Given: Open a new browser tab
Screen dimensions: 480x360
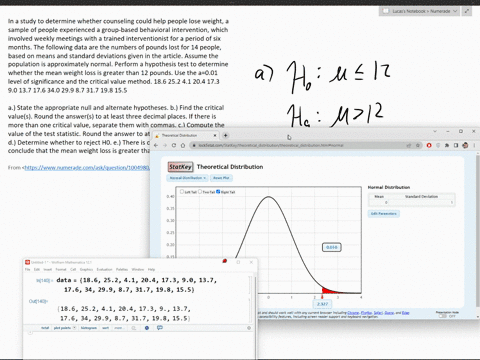Looking at the screenshot, I should tap(226, 135).
